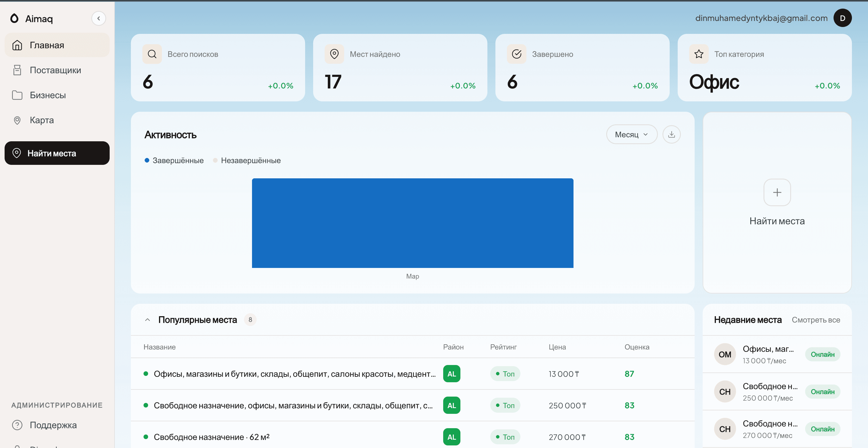Click the map pin icon on Мест найдено card
868x448 pixels.
[x=334, y=54]
